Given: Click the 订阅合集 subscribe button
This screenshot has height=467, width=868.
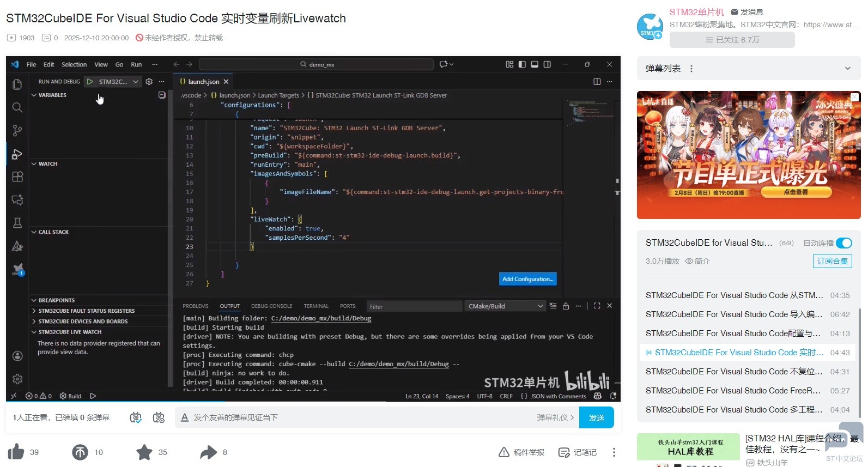Looking at the screenshot, I should coord(832,261).
